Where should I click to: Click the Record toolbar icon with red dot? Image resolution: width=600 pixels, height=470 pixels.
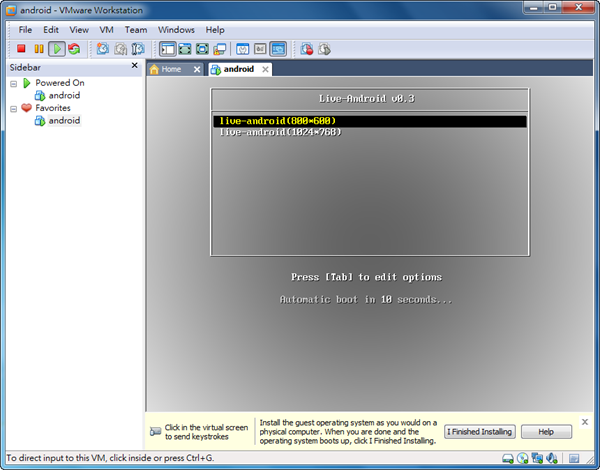(307, 49)
